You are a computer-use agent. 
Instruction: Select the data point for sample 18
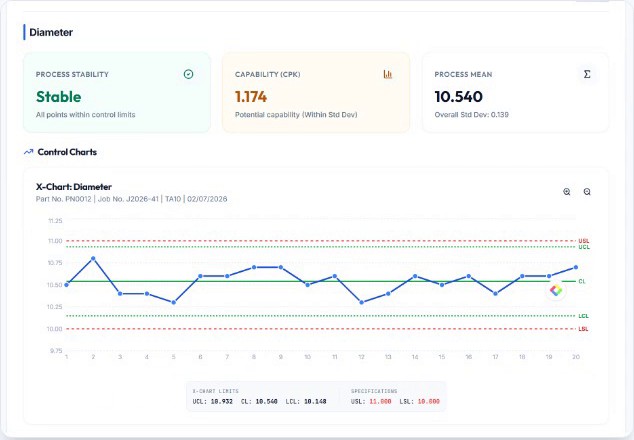(522, 276)
